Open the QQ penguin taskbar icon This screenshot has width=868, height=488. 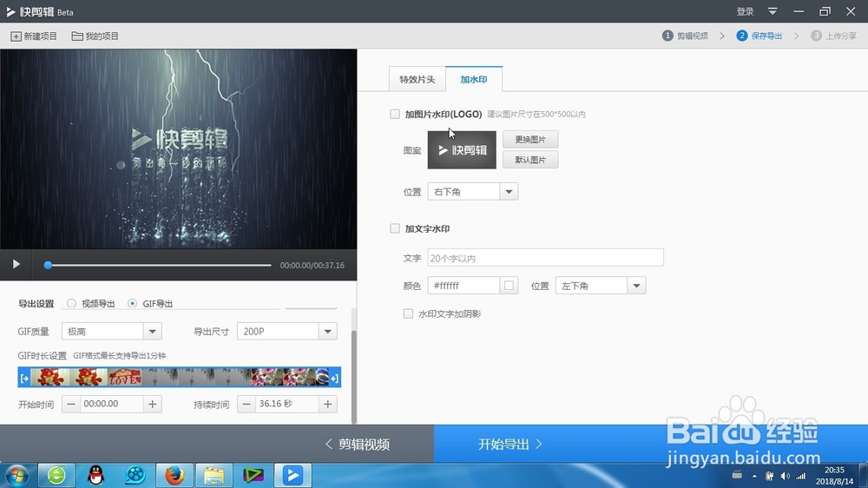(x=96, y=475)
